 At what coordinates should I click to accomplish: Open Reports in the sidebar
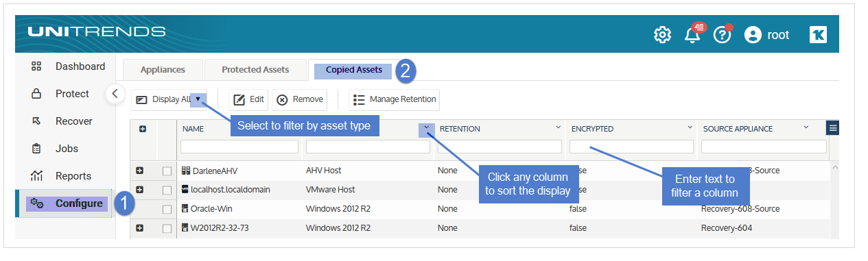[61, 176]
